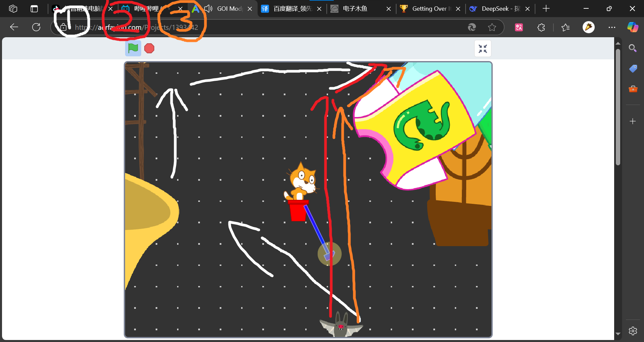Screen dimensions: 644x342
Task: Close the 电子木鱼 tab
Action: (389, 9)
